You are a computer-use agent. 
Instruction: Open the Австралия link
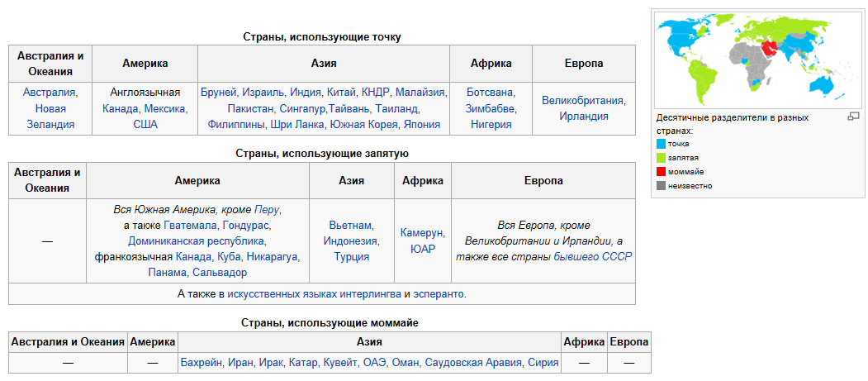click(x=50, y=93)
